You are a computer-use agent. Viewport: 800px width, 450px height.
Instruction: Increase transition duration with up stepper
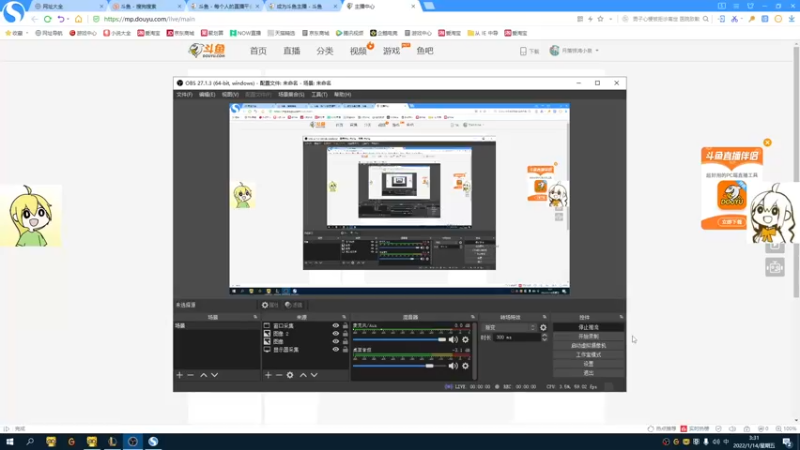click(x=544, y=335)
